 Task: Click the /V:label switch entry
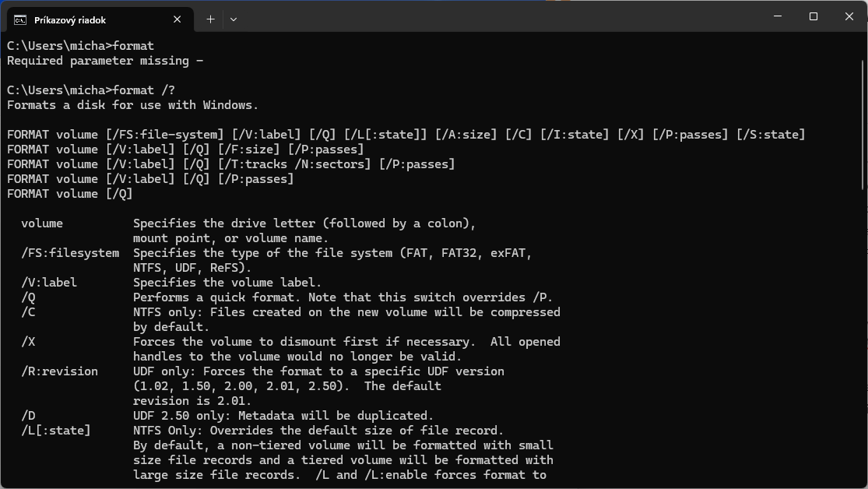coord(49,283)
